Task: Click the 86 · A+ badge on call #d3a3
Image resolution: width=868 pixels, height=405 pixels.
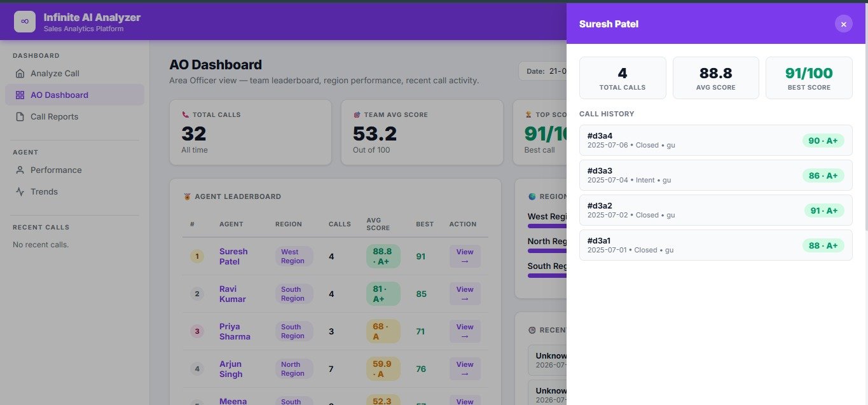Action: click(x=823, y=175)
